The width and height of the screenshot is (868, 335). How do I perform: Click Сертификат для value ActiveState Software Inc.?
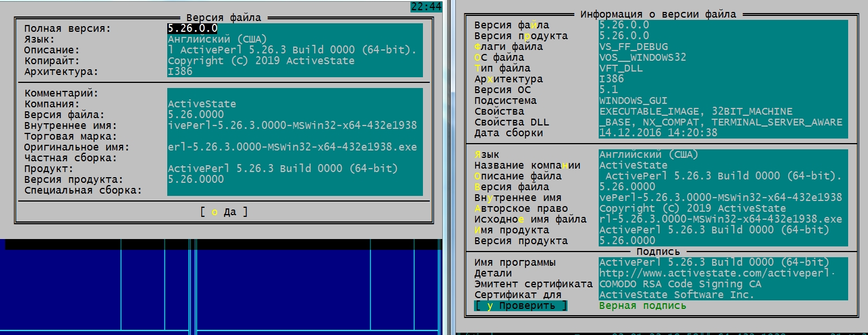pyautogui.click(x=723, y=295)
